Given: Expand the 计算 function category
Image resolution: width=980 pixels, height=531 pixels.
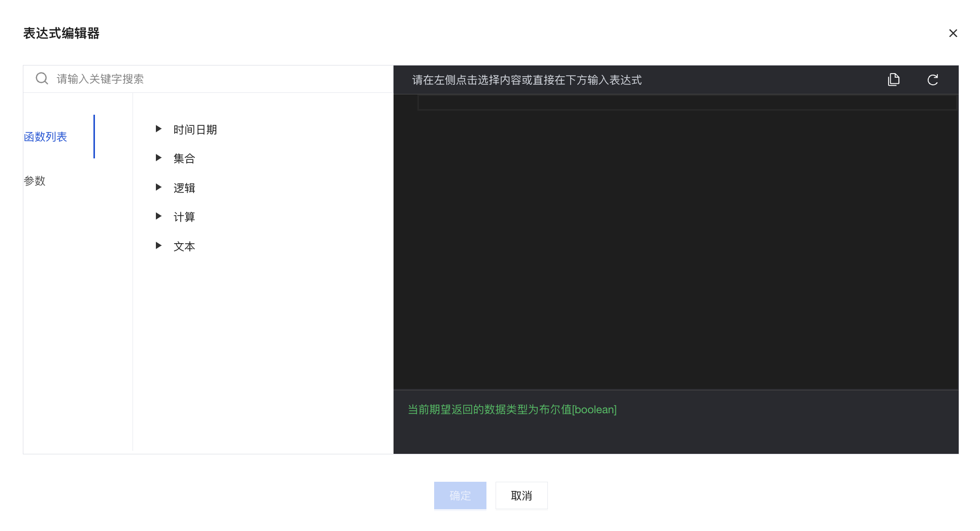Looking at the screenshot, I should pyautogui.click(x=158, y=216).
